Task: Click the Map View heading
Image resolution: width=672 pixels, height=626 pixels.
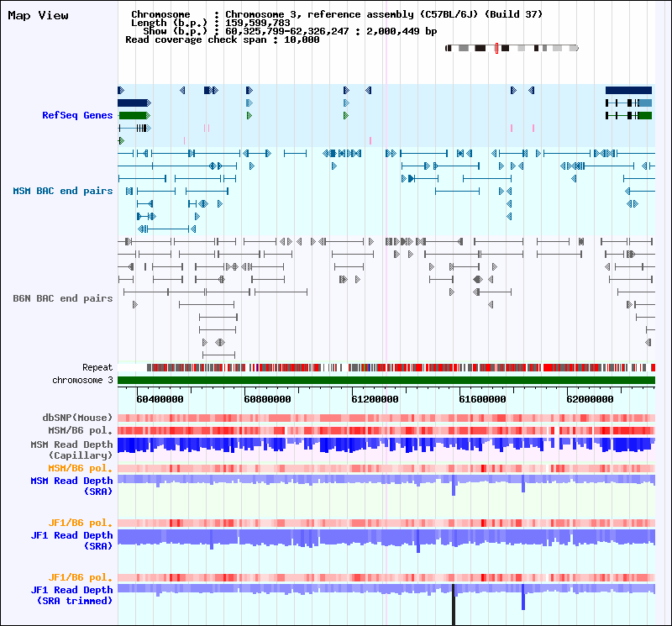Action: (x=38, y=16)
